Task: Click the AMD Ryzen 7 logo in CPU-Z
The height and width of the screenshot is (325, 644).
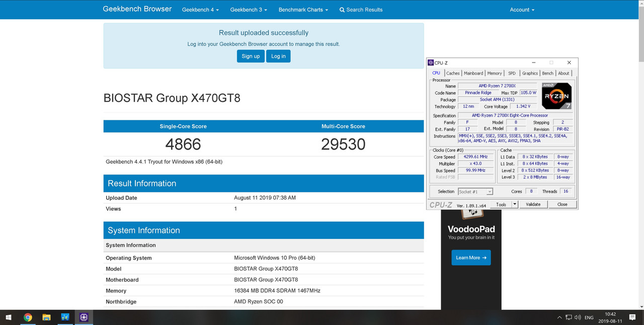Action: click(556, 96)
